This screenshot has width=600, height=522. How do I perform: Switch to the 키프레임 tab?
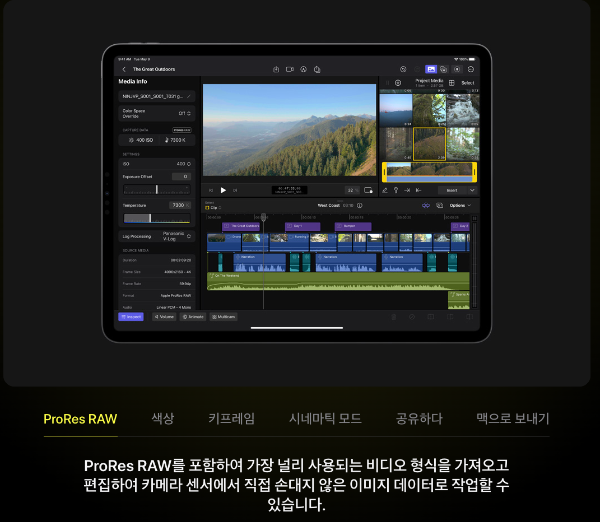232,418
